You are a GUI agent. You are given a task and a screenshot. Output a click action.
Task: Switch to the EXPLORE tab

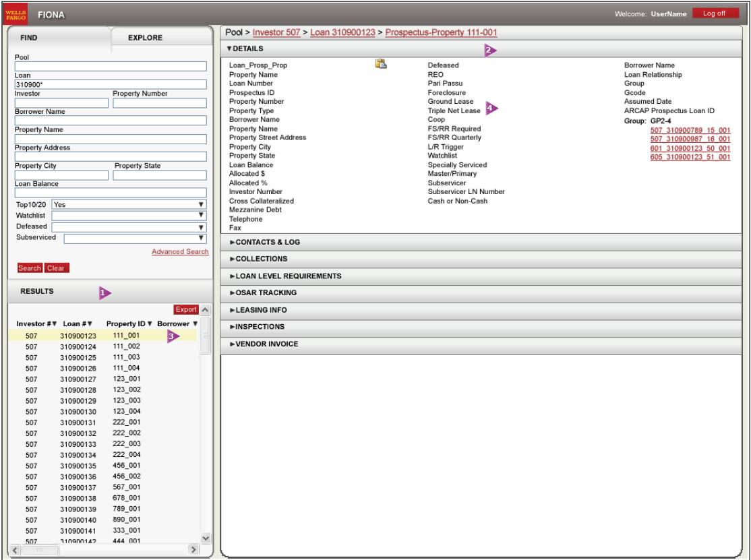(162, 37)
